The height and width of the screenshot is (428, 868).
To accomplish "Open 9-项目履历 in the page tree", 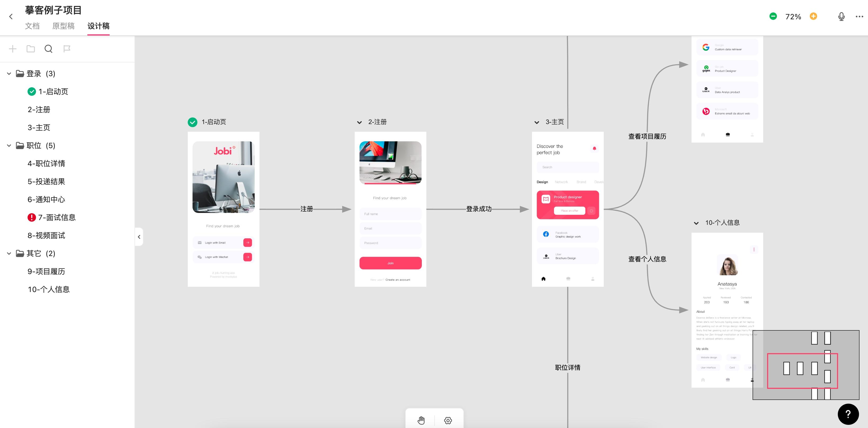I will [x=46, y=271].
